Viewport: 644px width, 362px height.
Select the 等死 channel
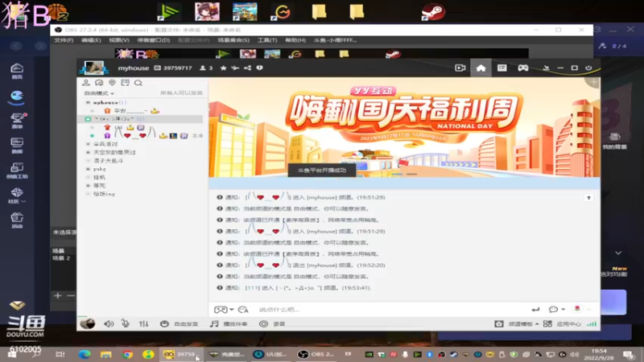[99, 186]
